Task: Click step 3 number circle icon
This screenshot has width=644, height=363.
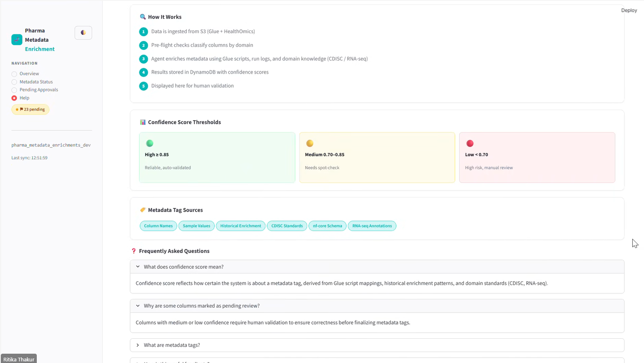Action: (144, 59)
